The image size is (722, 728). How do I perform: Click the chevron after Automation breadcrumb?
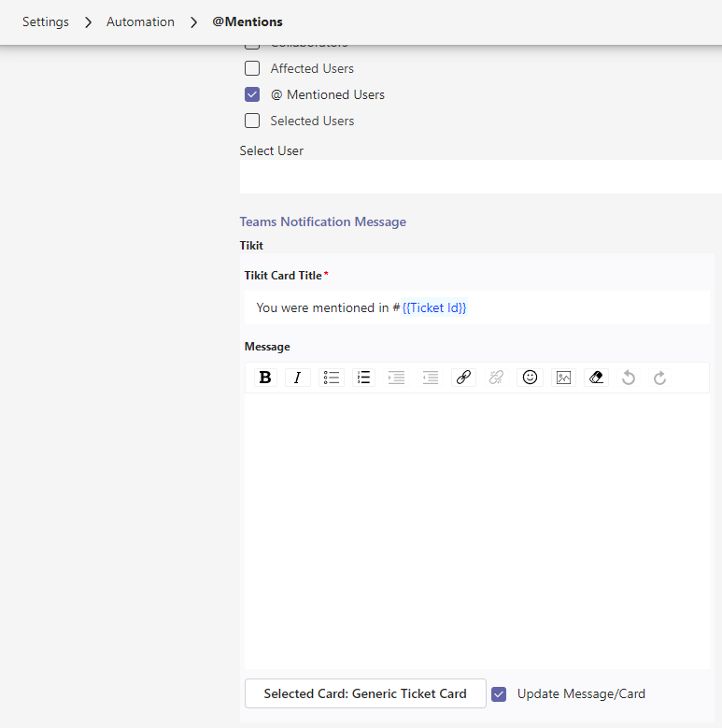pyautogui.click(x=194, y=21)
